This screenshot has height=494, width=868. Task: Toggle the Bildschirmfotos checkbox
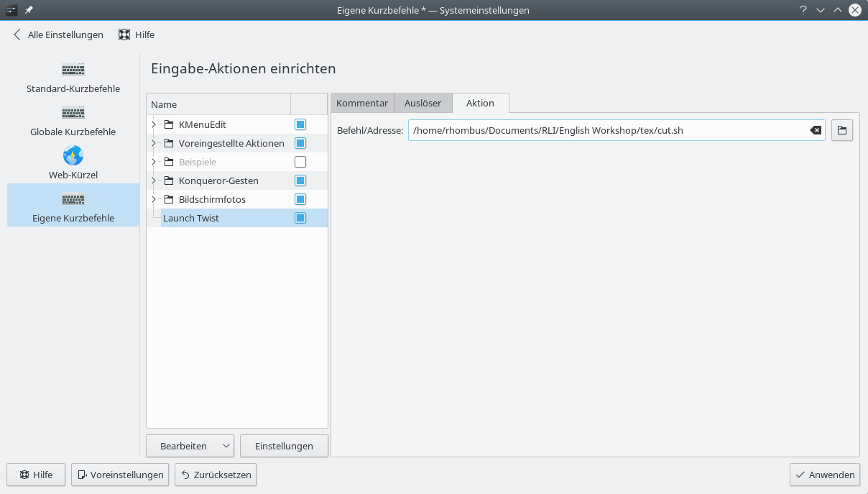(x=300, y=199)
